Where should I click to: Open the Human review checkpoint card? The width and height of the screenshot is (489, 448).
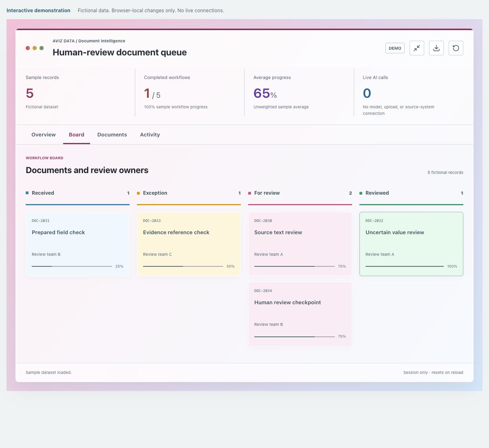(x=300, y=314)
